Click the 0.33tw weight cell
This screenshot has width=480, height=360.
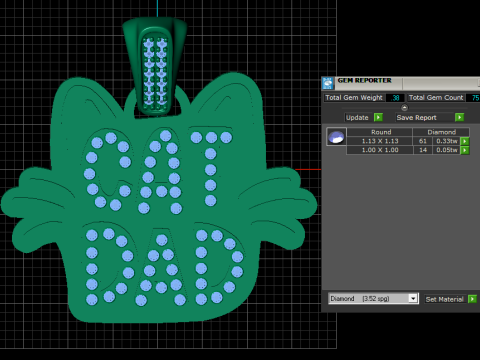[447, 141]
